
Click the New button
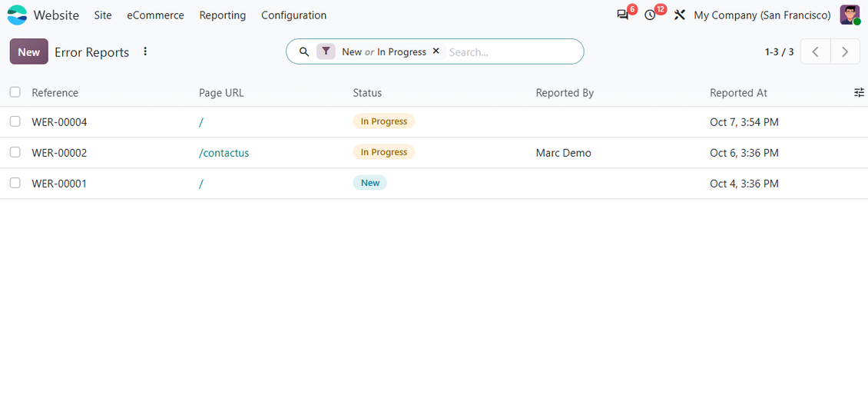pyautogui.click(x=28, y=51)
